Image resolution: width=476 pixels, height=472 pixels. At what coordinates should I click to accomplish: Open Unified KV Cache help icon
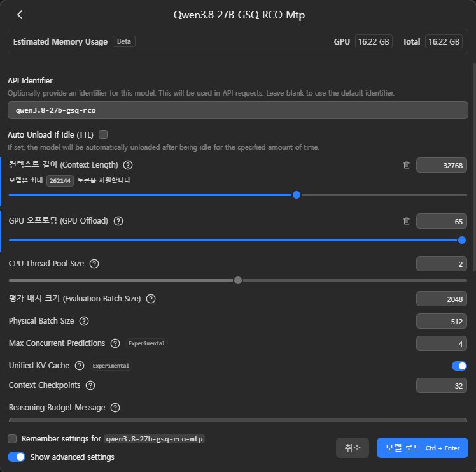click(80, 366)
